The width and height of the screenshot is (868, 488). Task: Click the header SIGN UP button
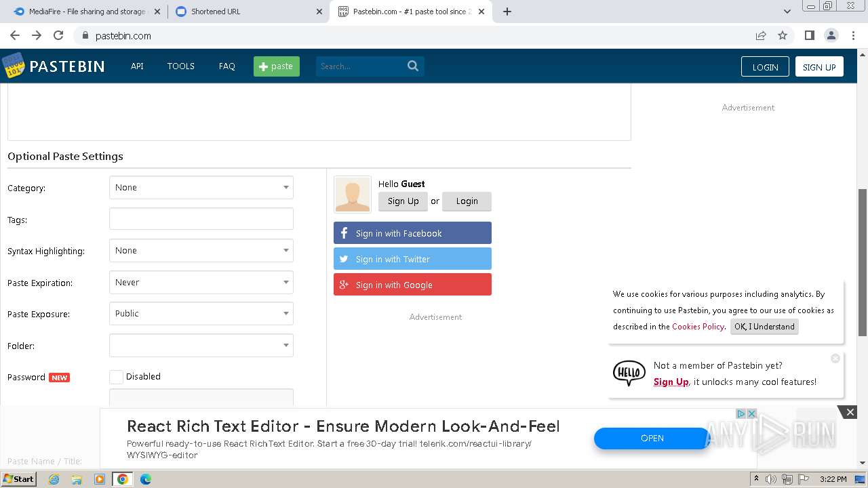(819, 66)
